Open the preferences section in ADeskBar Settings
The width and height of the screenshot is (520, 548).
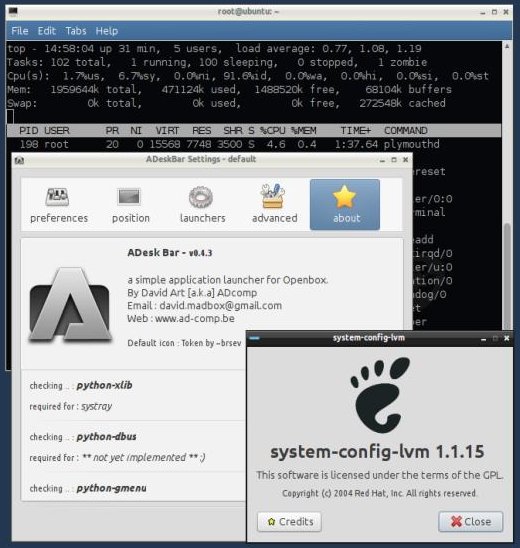click(59, 205)
